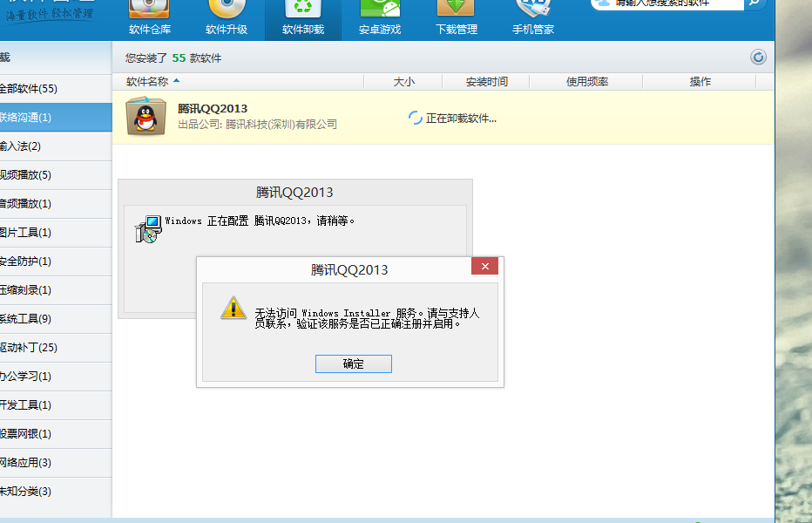
Task: Select the 软件卸载 uninstall tab
Action: point(303,20)
